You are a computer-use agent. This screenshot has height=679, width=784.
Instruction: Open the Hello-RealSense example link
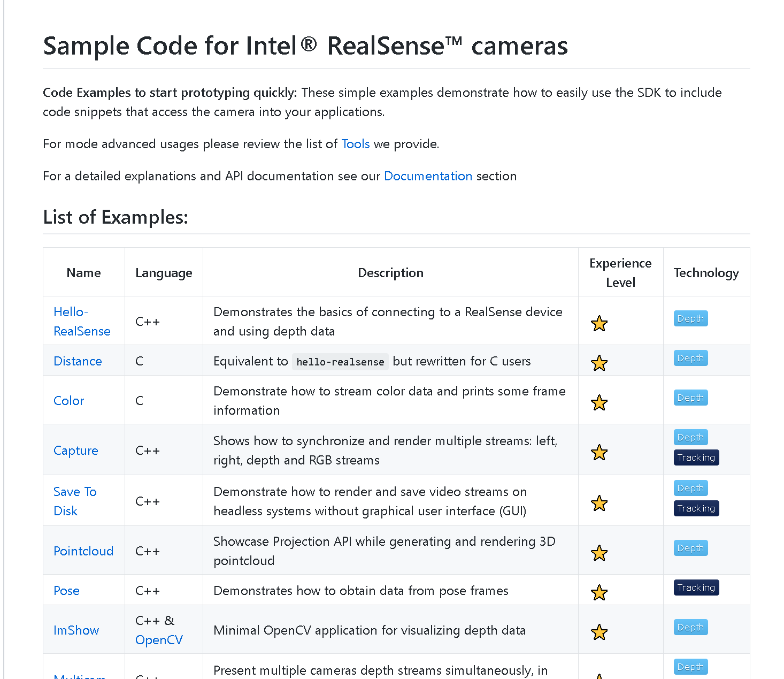(82, 322)
